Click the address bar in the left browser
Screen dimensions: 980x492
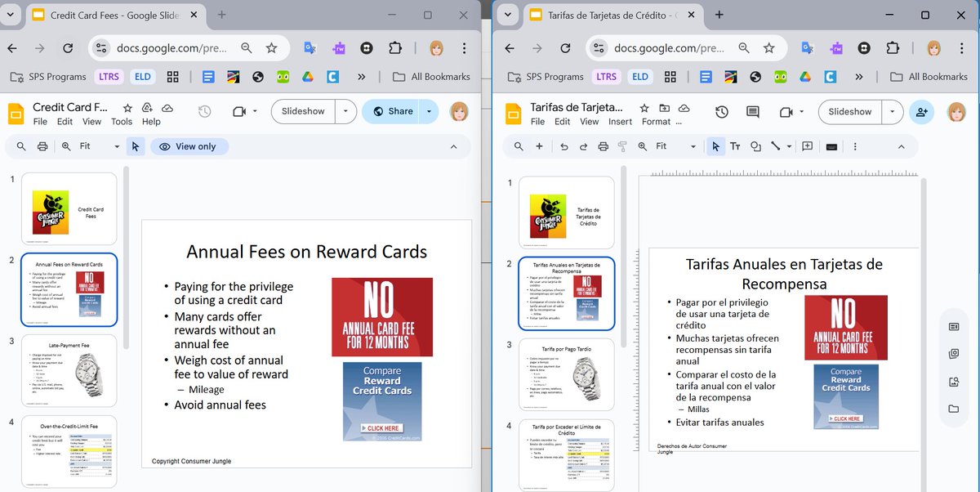pyautogui.click(x=173, y=48)
